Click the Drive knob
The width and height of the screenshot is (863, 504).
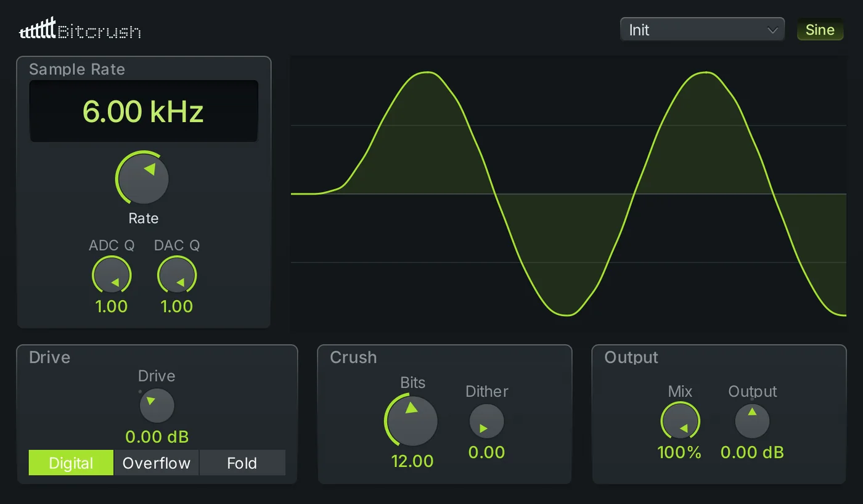tap(157, 405)
